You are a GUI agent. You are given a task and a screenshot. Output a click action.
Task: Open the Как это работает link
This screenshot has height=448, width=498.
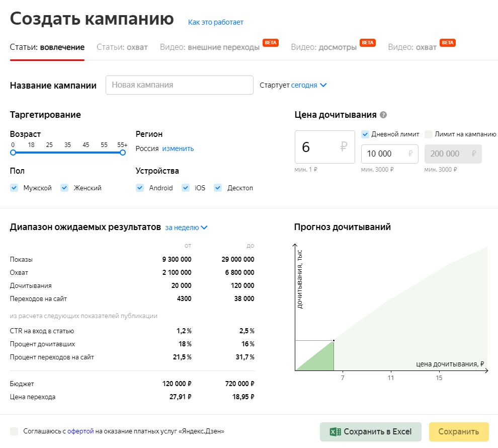point(216,22)
